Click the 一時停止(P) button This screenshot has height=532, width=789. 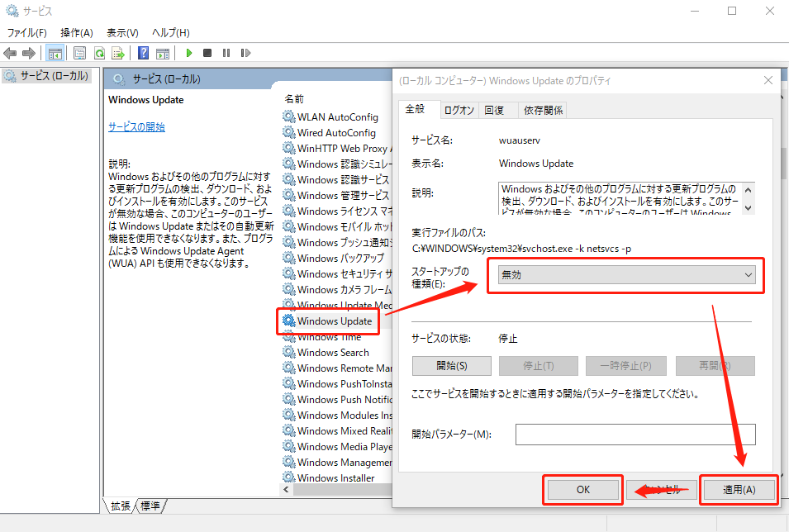click(626, 366)
